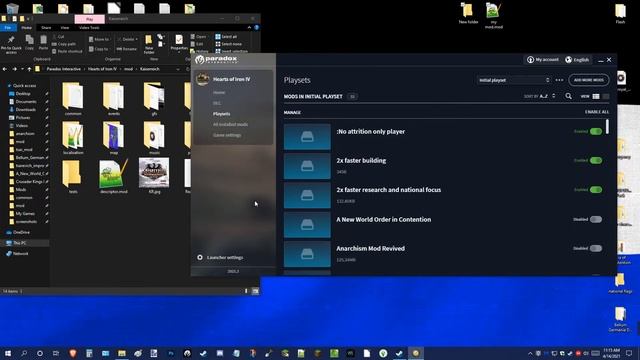Open Game settings in launcher sidebar
640x360 pixels.
pyautogui.click(x=227, y=135)
